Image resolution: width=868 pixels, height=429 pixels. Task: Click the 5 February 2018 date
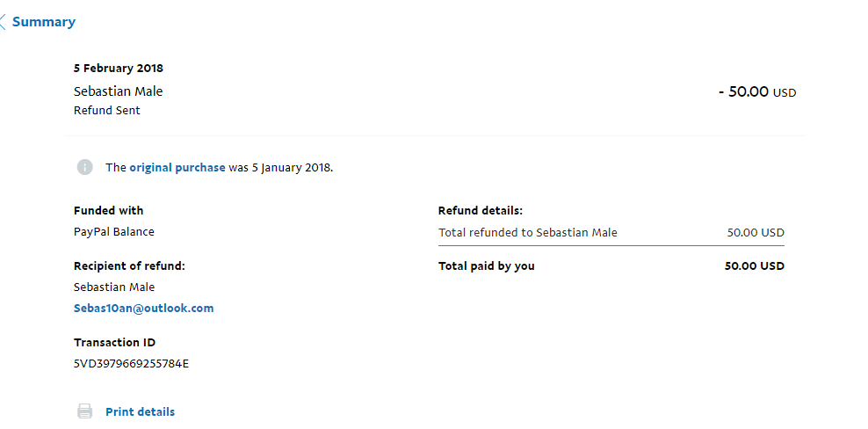coord(119,69)
